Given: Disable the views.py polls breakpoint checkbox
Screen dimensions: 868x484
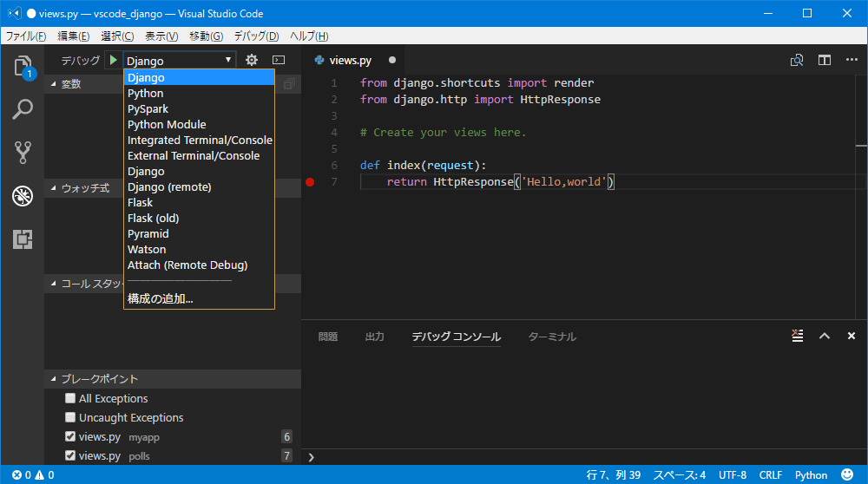Looking at the screenshot, I should pos(69,455).
